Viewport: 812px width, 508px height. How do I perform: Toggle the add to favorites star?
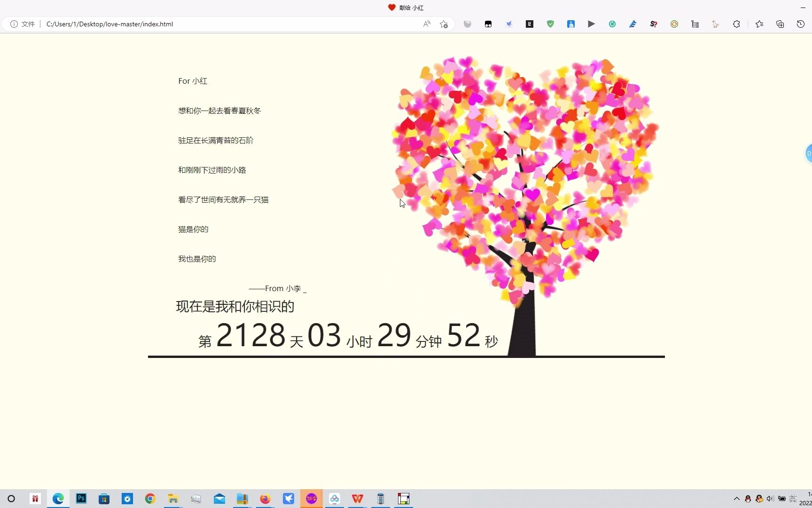pos(443,24)
